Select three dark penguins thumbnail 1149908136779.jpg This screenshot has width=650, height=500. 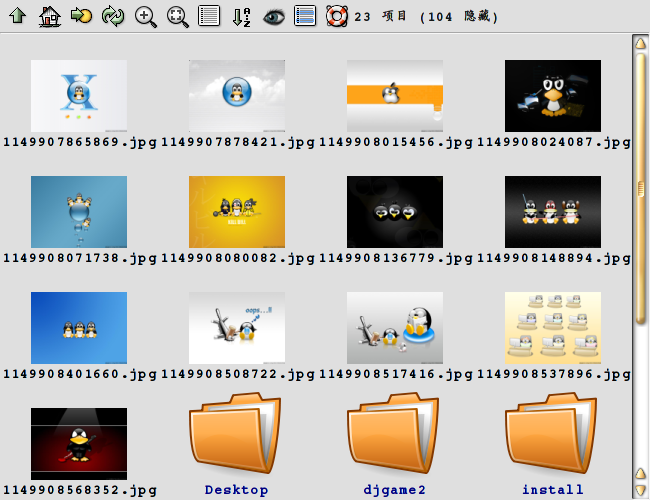click(395, 212)
